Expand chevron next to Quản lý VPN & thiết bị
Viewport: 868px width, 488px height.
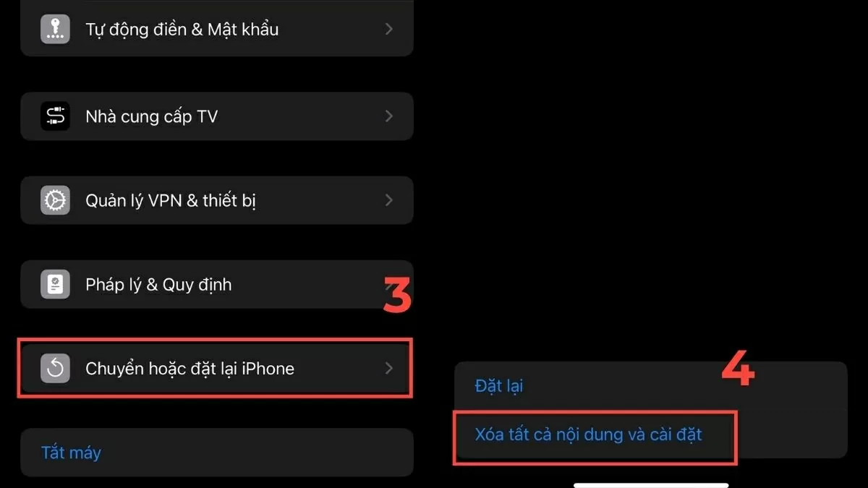coord(388,200)
